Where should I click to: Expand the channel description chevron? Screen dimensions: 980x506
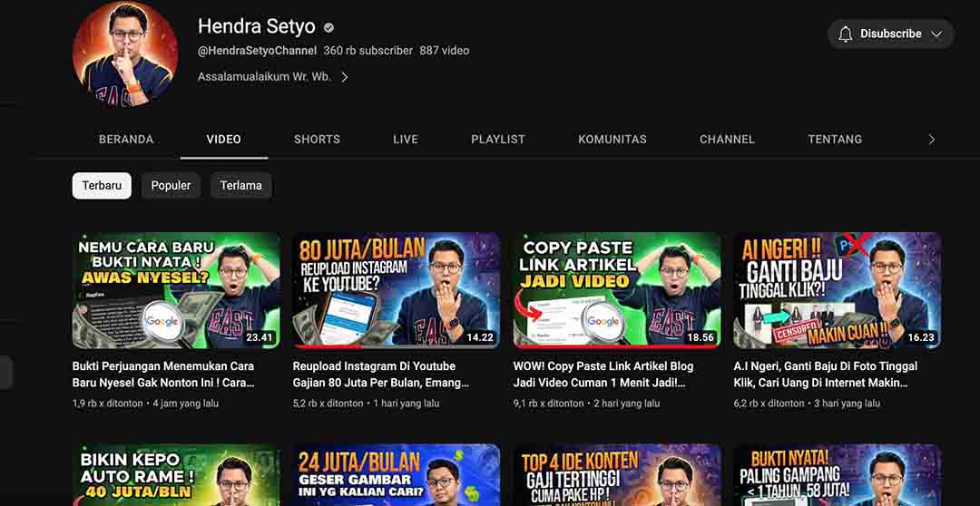345,77
